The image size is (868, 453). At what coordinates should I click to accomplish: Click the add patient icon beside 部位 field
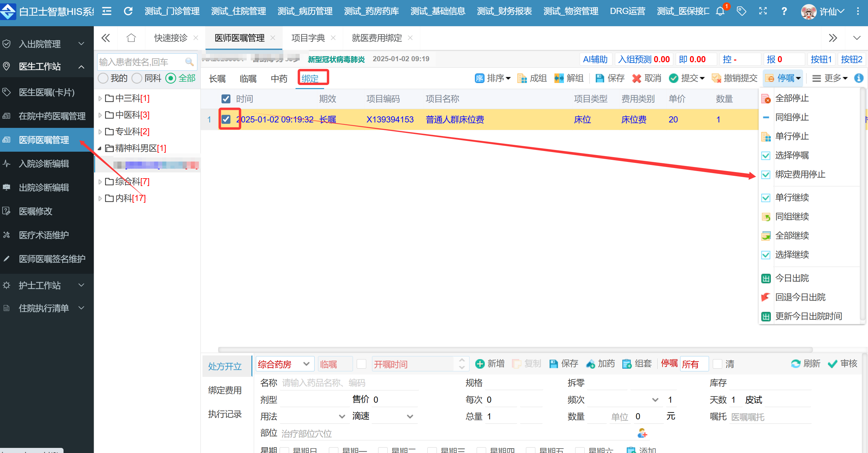[x=642, y=433]
